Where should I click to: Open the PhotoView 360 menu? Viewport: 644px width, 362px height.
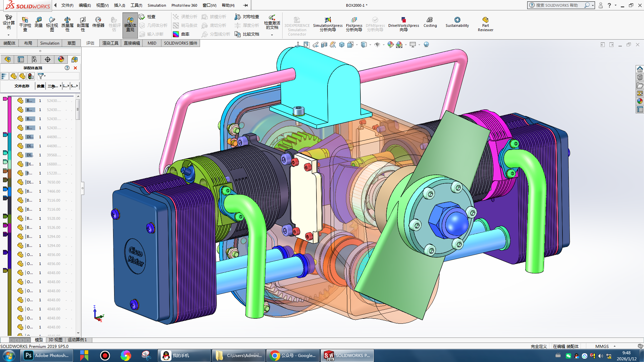point(184,5)
